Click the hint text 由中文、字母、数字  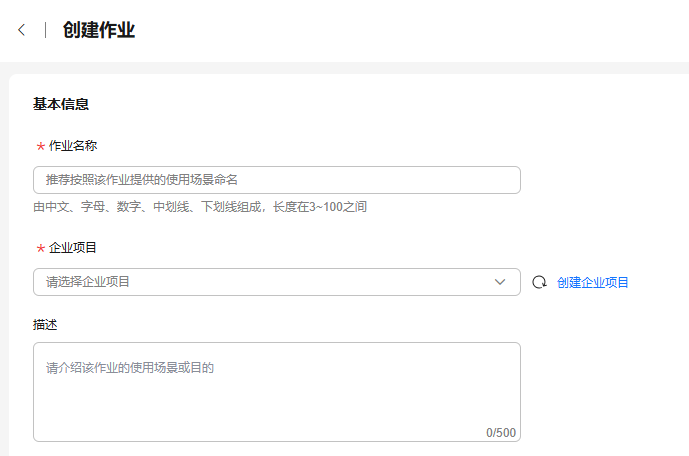pyautogui.click(x=87, y=206)
